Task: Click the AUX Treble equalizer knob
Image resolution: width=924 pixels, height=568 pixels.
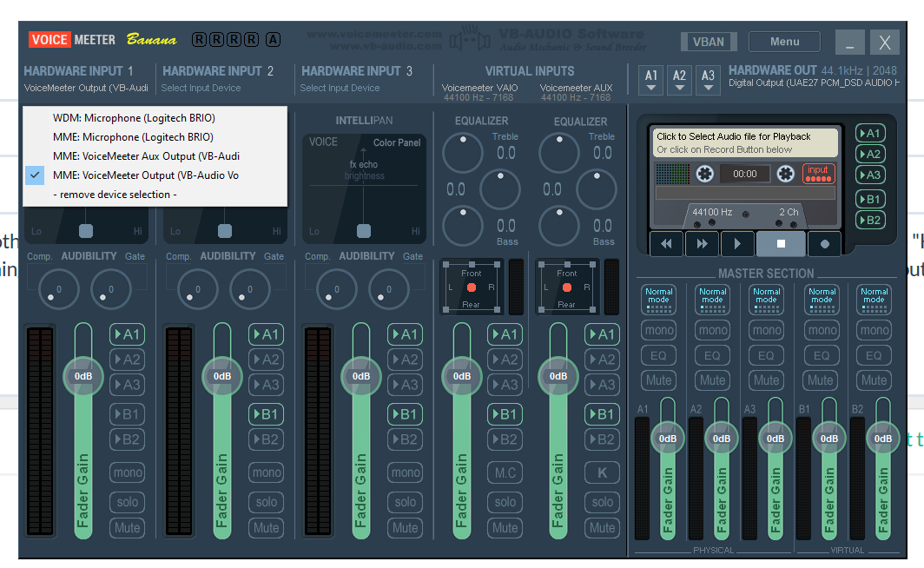Action: [559, 153]
